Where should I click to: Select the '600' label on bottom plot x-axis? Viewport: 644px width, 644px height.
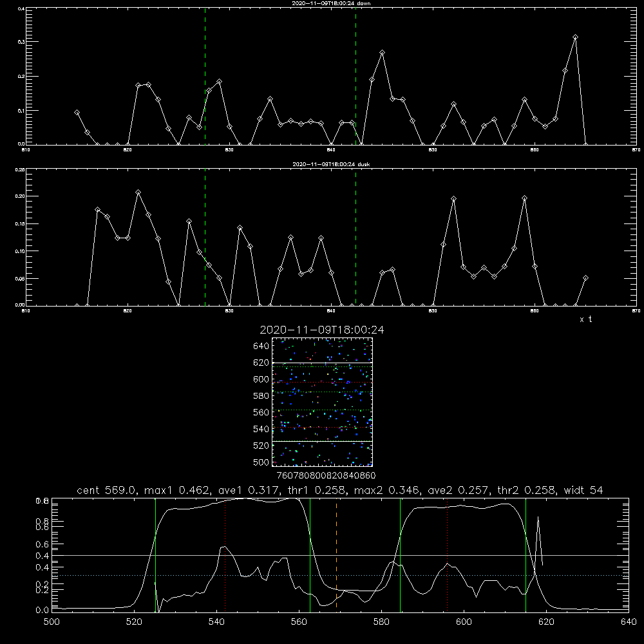click(x=464, y=622)
